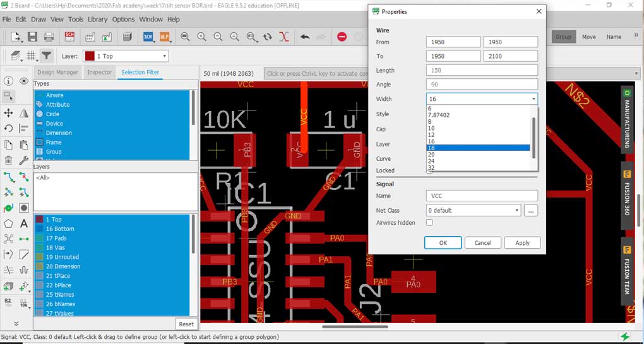Screen dimensions: 644x344
Task: Select the Text tool
Action: (24, 223)
